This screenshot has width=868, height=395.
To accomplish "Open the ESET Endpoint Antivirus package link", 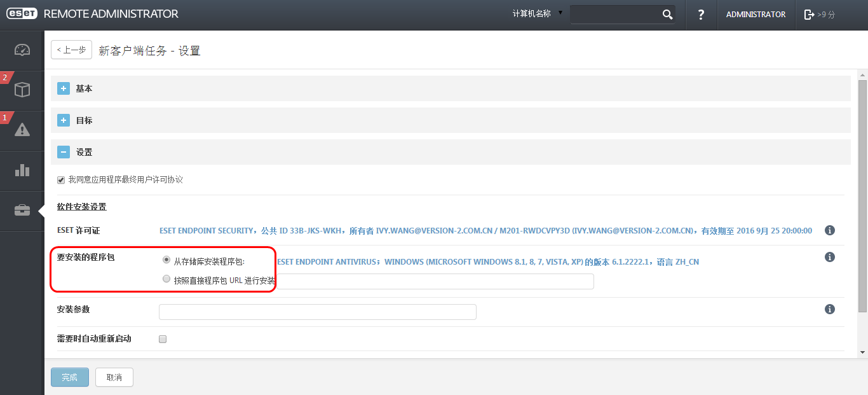I will click(488, 262).
